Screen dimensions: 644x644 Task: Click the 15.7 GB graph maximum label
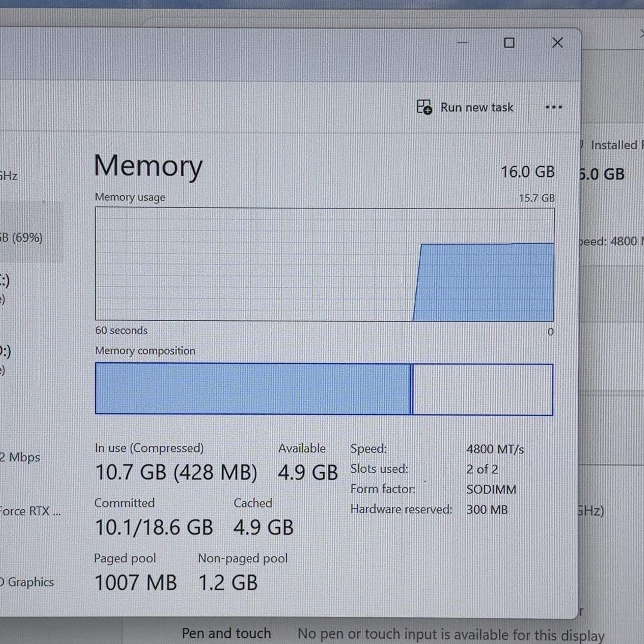[537, 198]
